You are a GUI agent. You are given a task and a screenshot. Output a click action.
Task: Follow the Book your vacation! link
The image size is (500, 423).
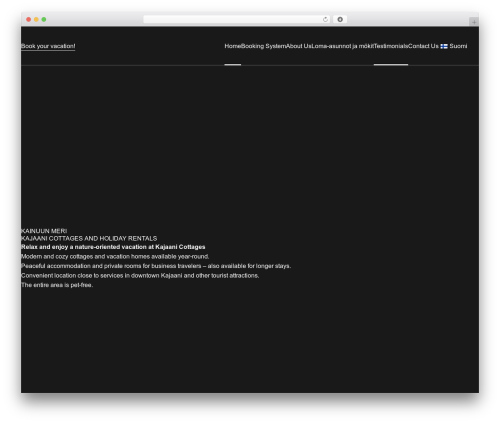coord(48,46)
